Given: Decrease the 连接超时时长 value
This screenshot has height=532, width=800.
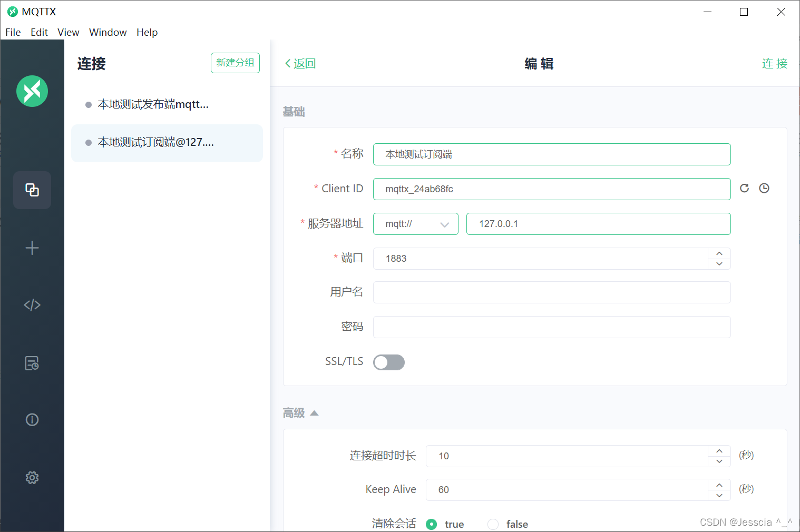Looking at the screenshot, I should pos(719,461).
